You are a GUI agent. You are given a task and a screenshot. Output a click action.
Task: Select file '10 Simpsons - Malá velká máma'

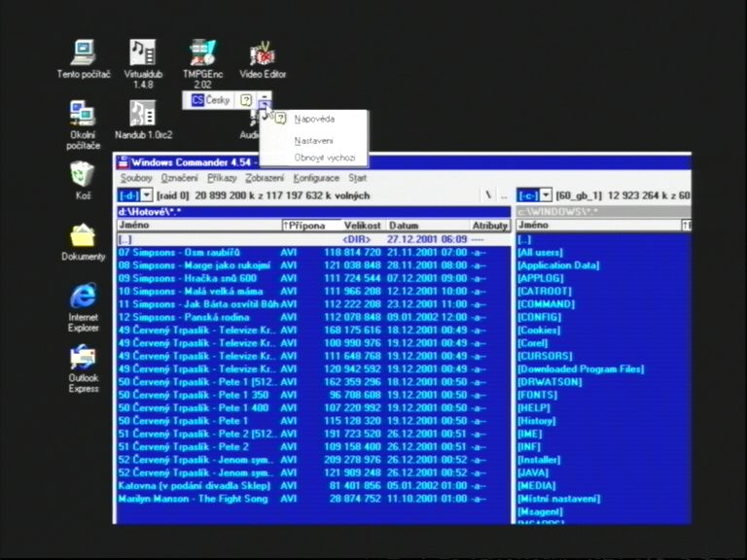(313, 291)
